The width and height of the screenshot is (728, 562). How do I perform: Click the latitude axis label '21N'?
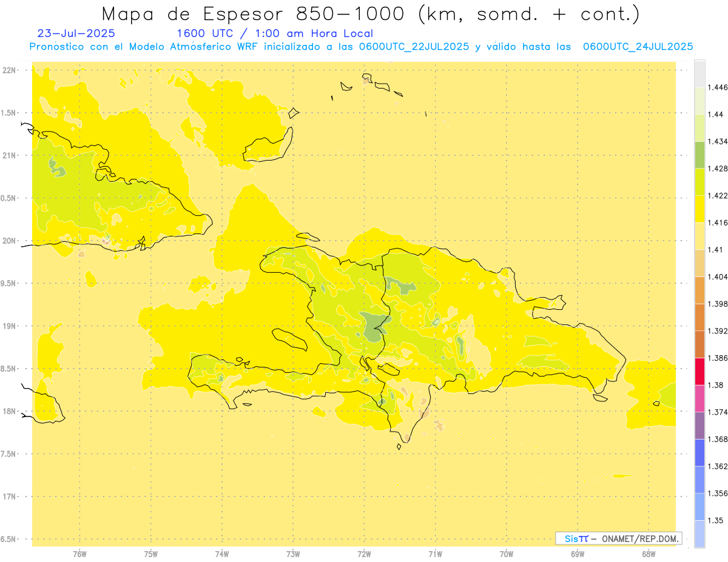pyautogui.click(x=10, y=155)
